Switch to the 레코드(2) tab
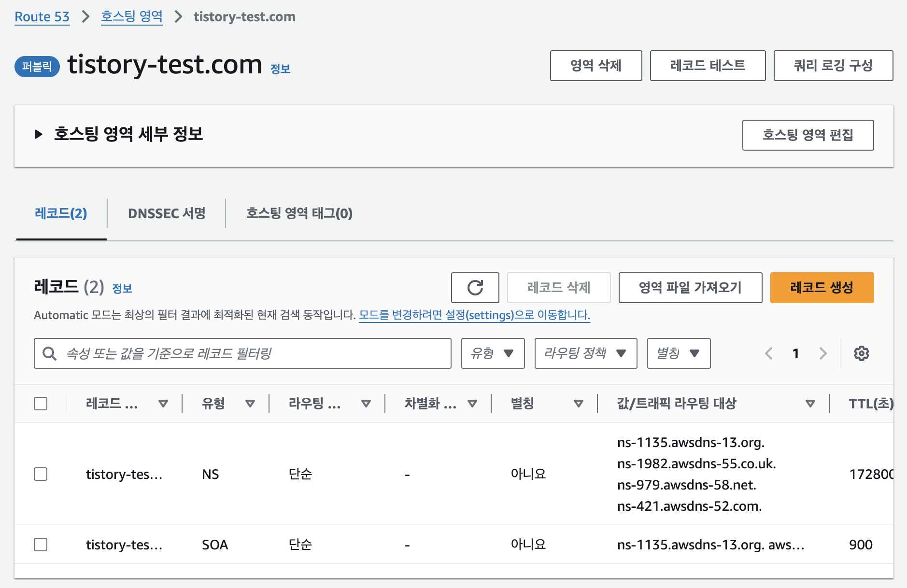The width and height of the screenshot is (907, 588). (61, 213)
